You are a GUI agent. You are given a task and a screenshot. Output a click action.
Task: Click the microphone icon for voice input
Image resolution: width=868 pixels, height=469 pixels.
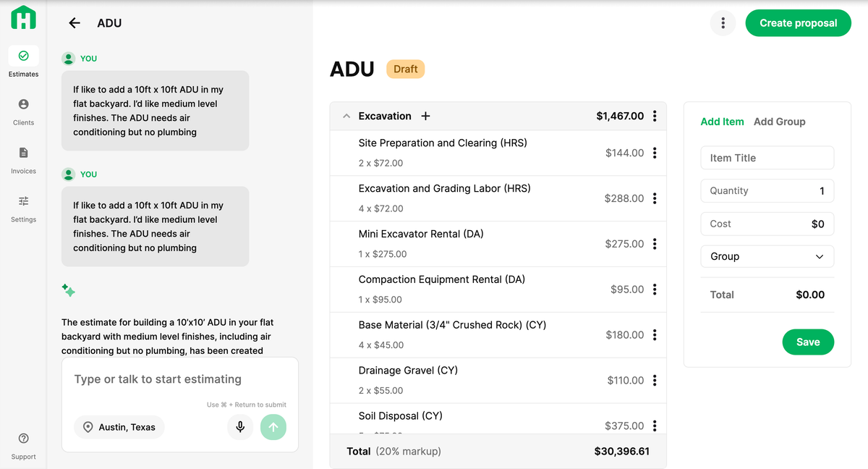(239, 427)
